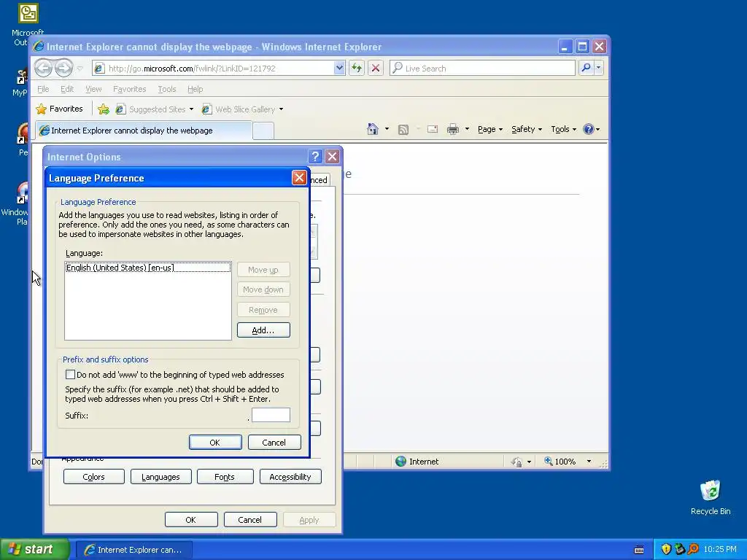This screenshot has width=747, height=560.
Task: Enable 'Do not add www' checkbox
Action: pos(70,374)
